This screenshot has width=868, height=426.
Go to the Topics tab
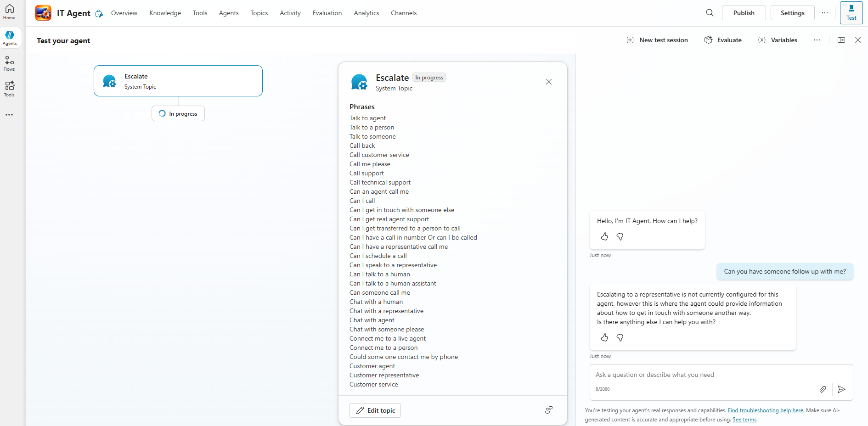(x=259, y=13)
